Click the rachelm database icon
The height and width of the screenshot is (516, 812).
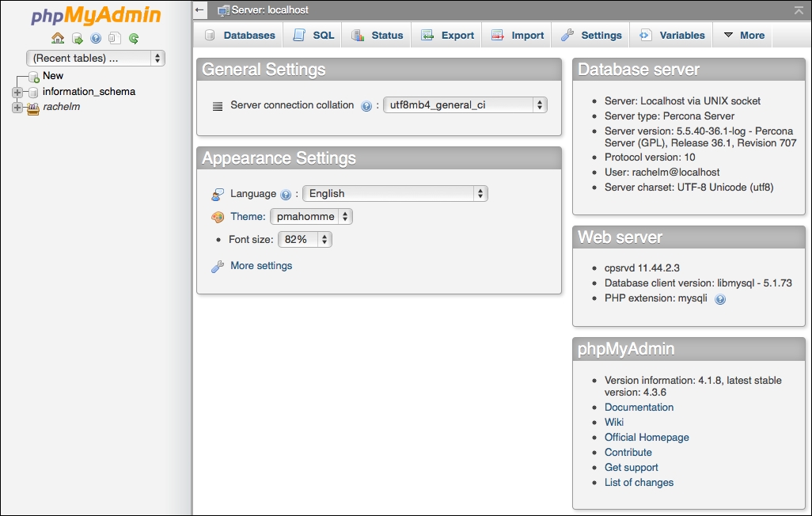click(33, 108)
